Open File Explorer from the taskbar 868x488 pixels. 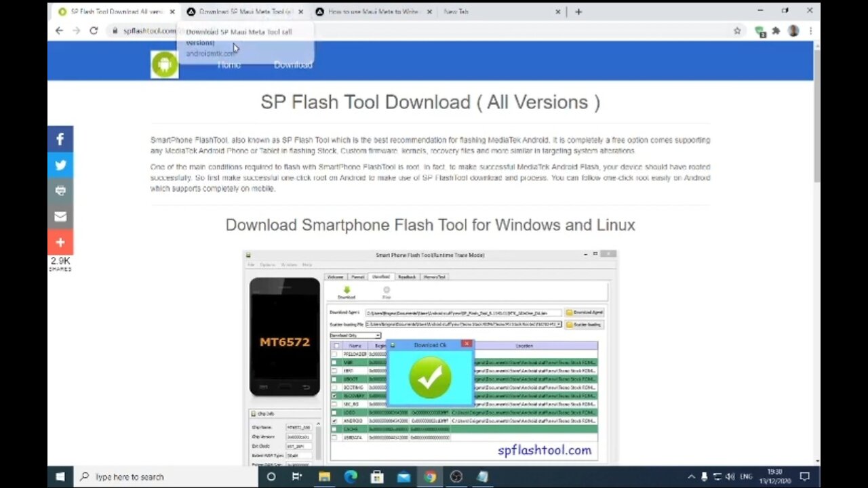point(324,476)
